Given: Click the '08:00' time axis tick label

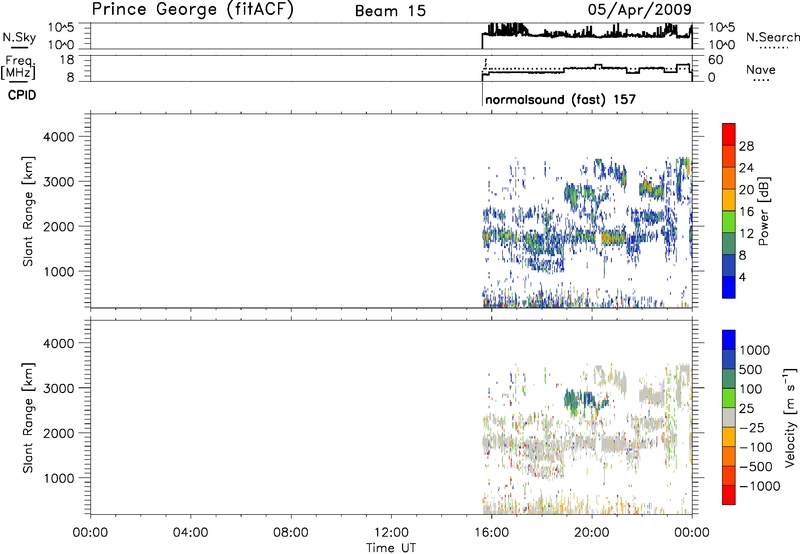Looking at the screenshot, I should coord(291,533).
